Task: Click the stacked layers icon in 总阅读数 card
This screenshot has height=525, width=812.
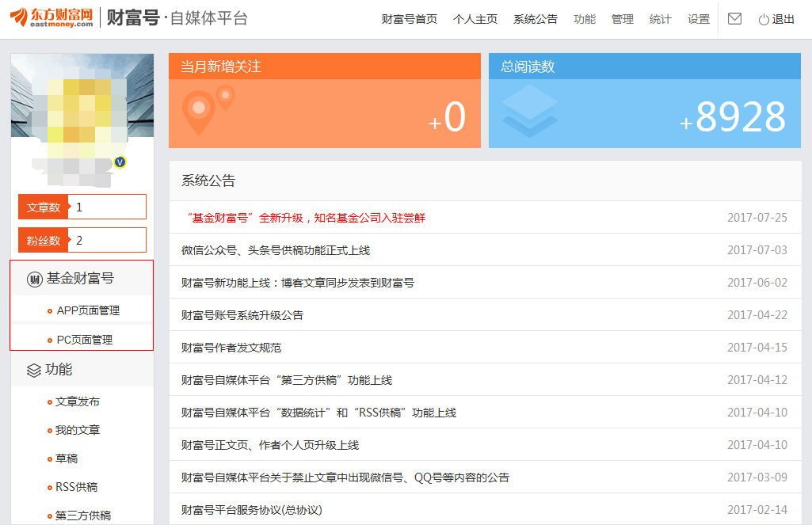Action: coord(529,112)
